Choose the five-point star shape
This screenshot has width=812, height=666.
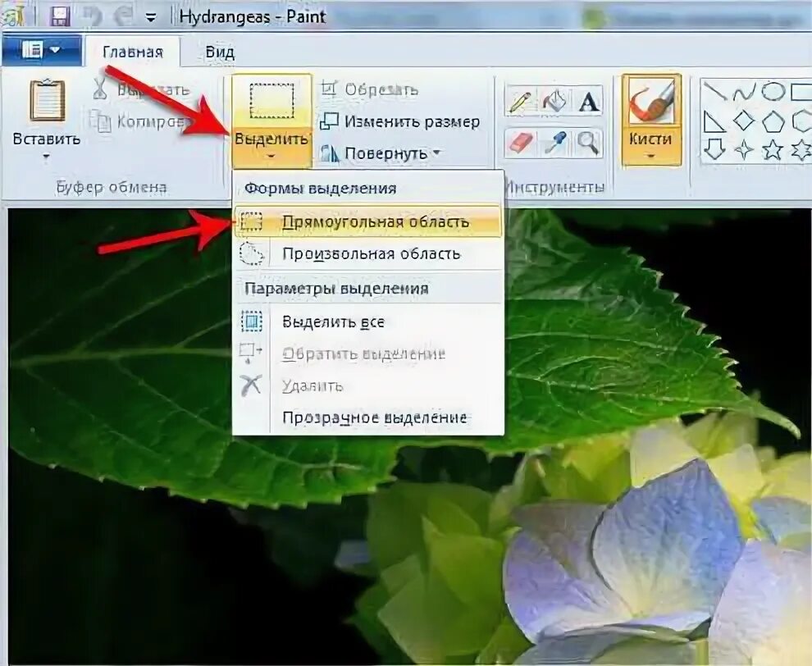pyautogui.click(x=773, y=150)
